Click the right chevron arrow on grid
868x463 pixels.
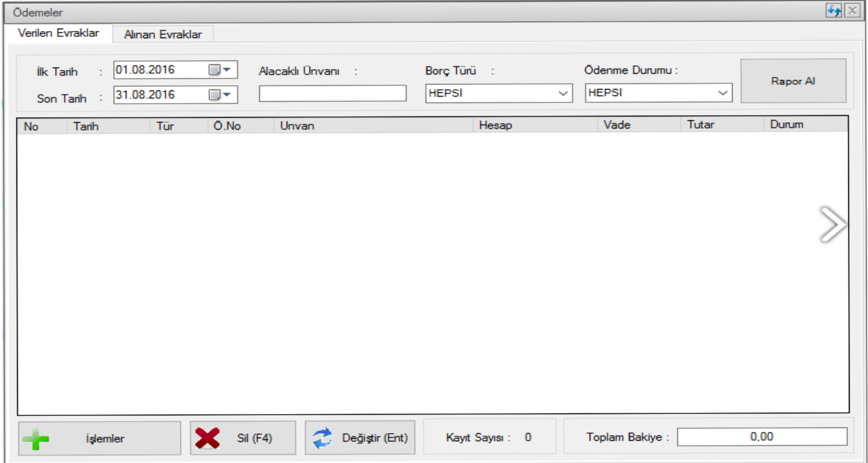point(832,225)
